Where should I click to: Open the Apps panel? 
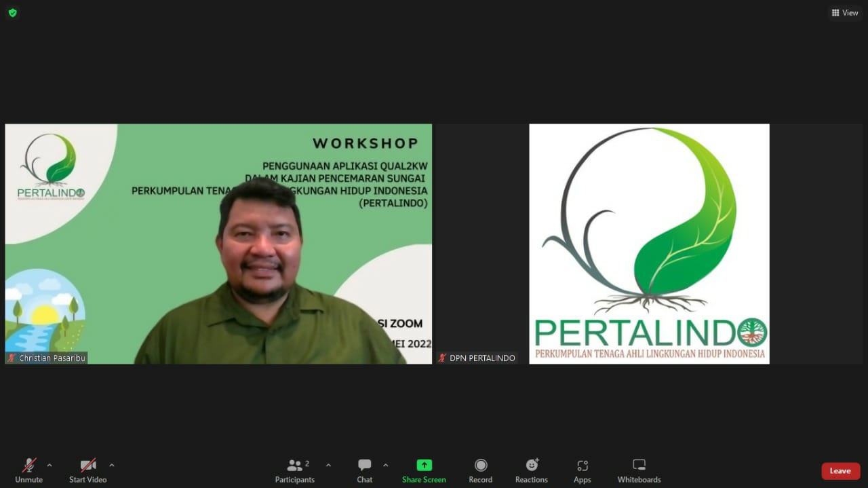pyautogui.click(x=582, y=470)
